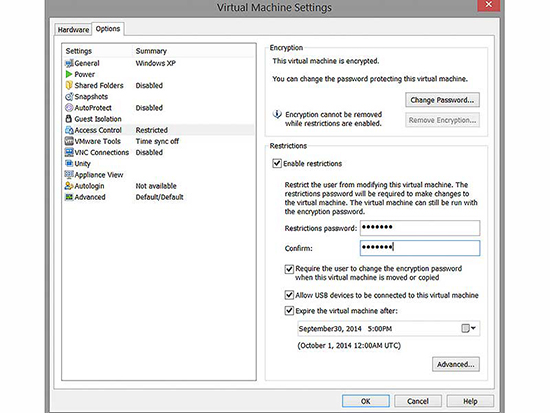Switch to the Hardware tab
550x413 pixels.
73,30
